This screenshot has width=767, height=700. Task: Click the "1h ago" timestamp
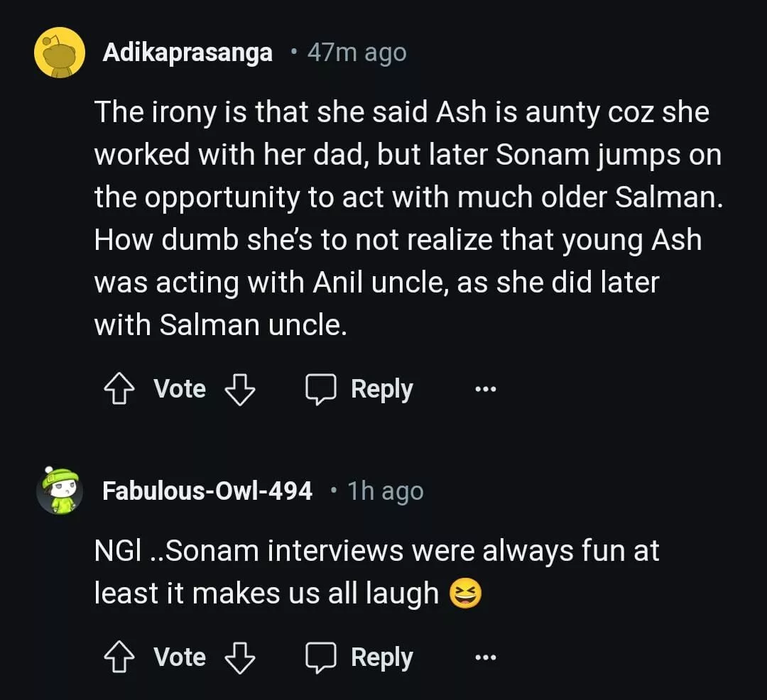point(385,491)
